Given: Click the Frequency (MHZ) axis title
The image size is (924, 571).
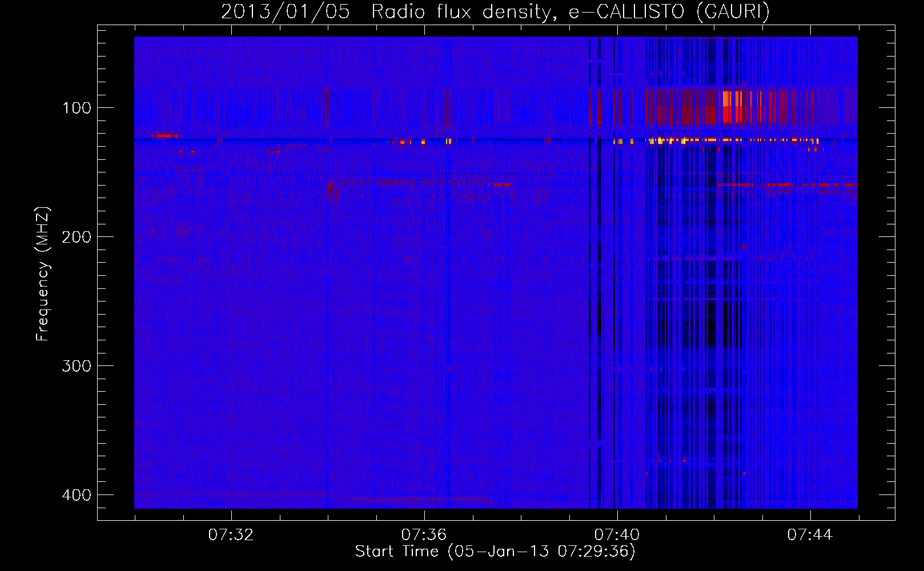Looking at the screenshot, I should [43, 274].
